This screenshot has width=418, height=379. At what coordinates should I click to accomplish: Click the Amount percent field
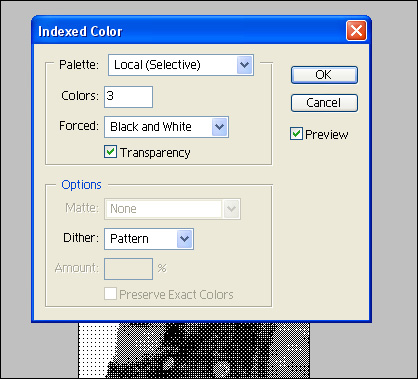pos(128,269)
